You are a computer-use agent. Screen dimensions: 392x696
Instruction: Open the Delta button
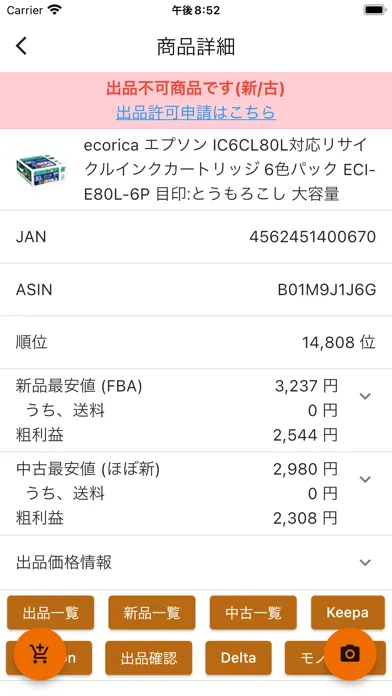(x=238, y=658)
